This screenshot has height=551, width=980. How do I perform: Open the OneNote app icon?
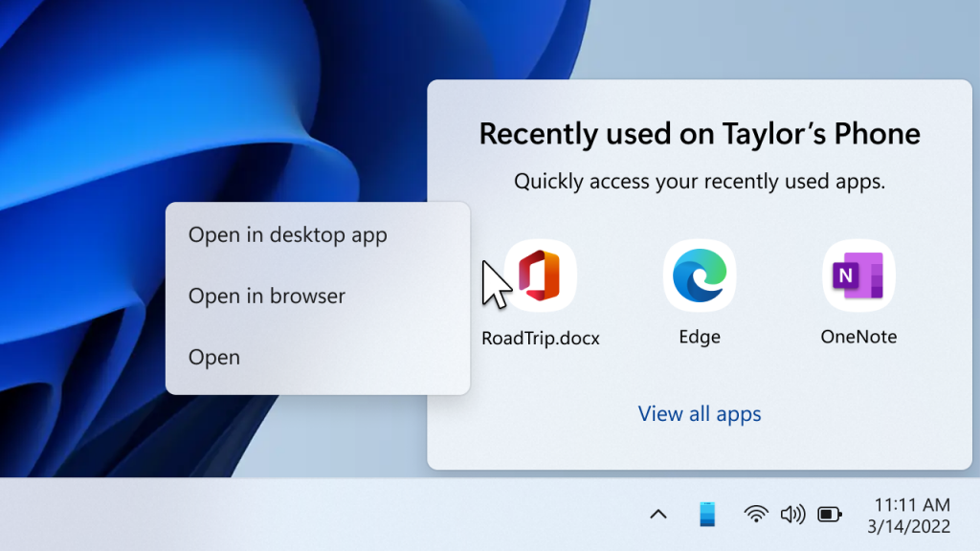tap(858, 275)
